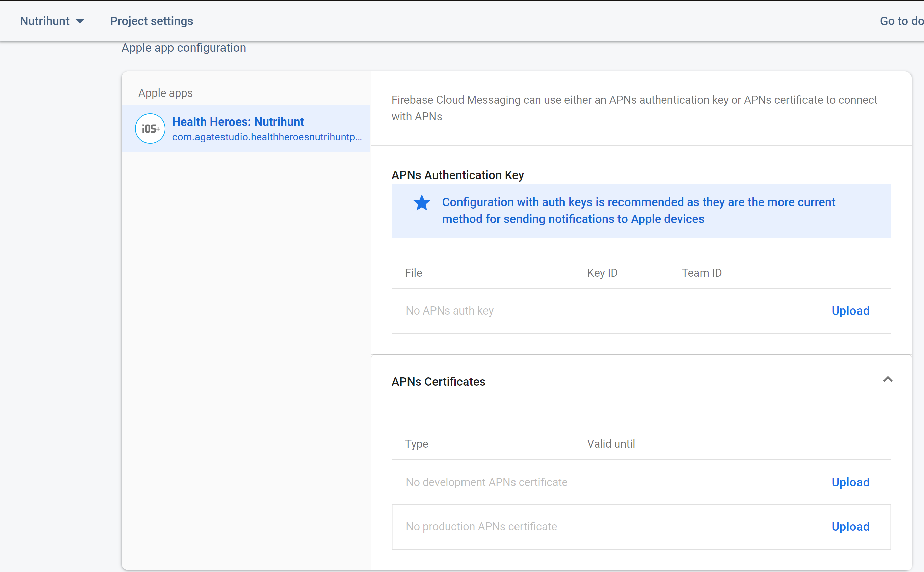Image resolution: width=924 pixels, height=572 pixels.
Task: Click the APNs Certificates heading
Action: click(x=438, y=381)
